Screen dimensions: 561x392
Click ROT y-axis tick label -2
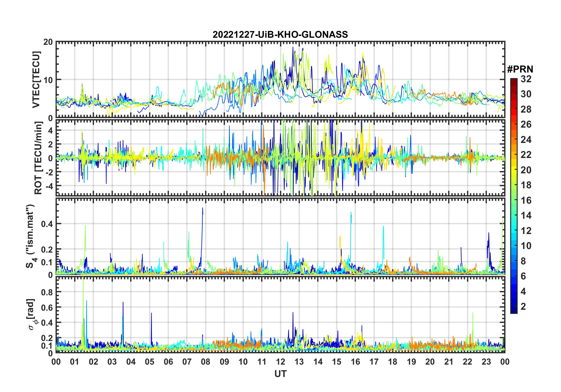click(x=49, y=172)
